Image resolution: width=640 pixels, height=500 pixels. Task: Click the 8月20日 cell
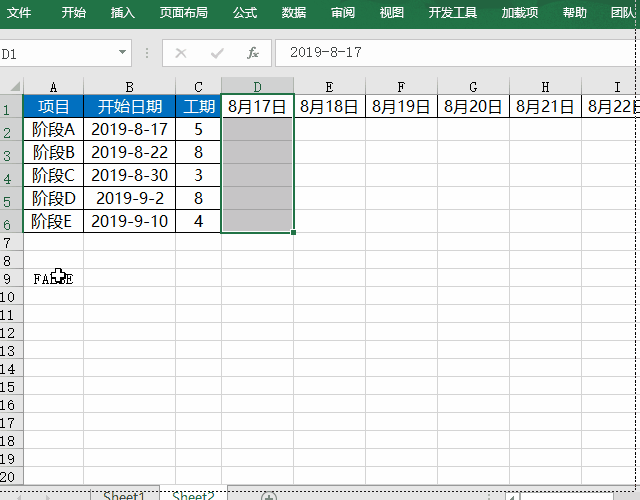(473, 107)
